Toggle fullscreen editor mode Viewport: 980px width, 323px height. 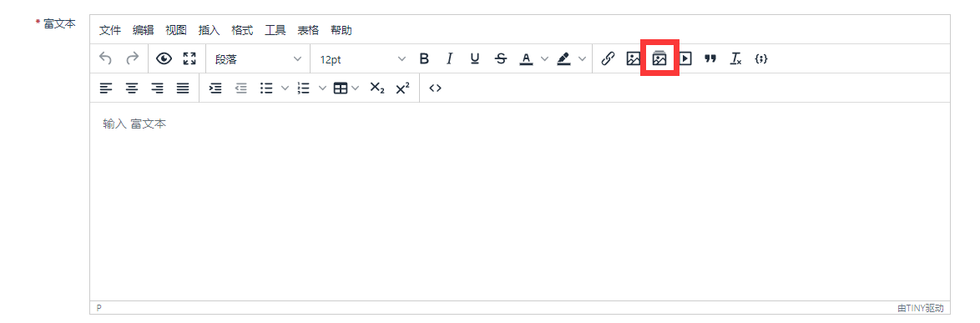pyautogui.click(x=189, y=58)
